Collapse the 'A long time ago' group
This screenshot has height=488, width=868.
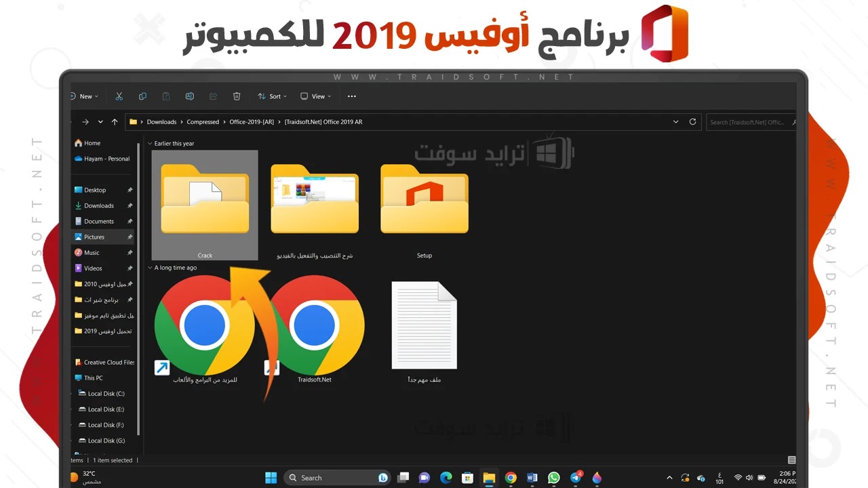(x=150, y=268)
